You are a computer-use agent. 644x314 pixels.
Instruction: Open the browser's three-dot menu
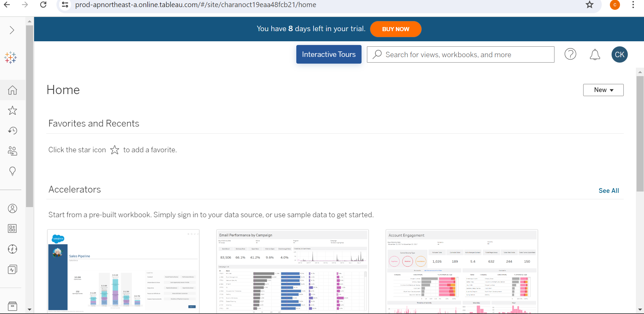634,5
